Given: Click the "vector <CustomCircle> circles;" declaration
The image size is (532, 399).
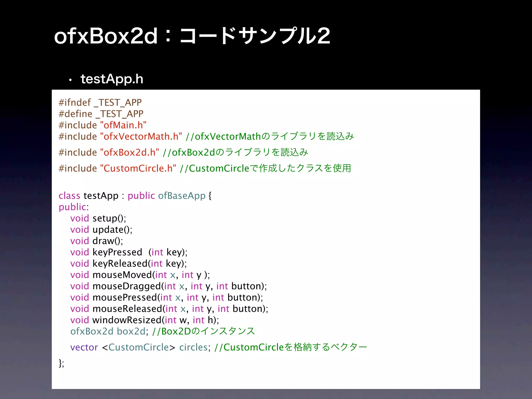Looking at the screenshot, I should tap(141, 347).
